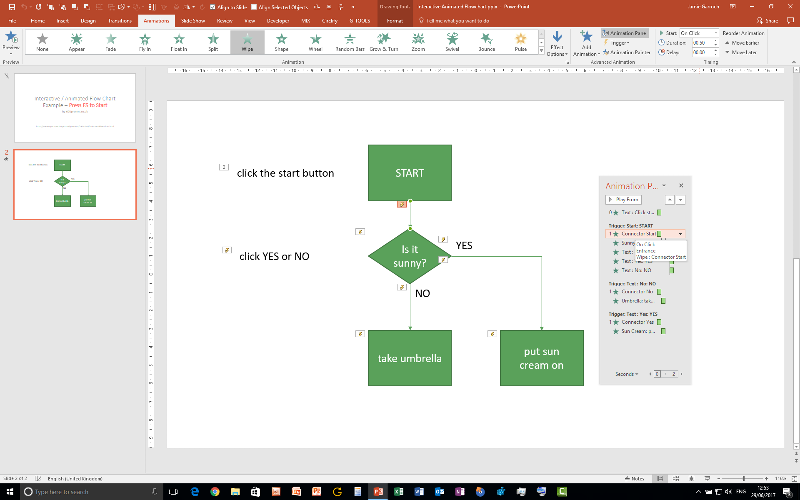Expand dropdown arrow for Connector Start animation
The image size is (800, 500).
click(x=680, y=233)
